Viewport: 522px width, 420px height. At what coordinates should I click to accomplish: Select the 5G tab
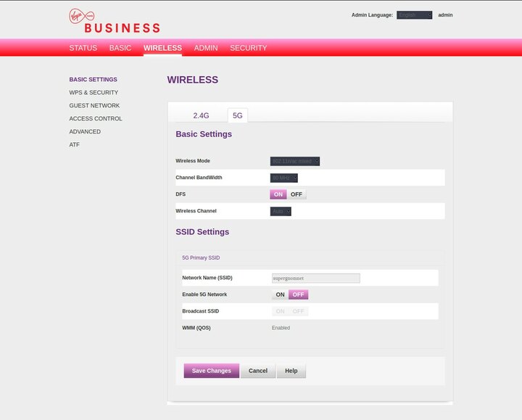(x=237, y=115)
